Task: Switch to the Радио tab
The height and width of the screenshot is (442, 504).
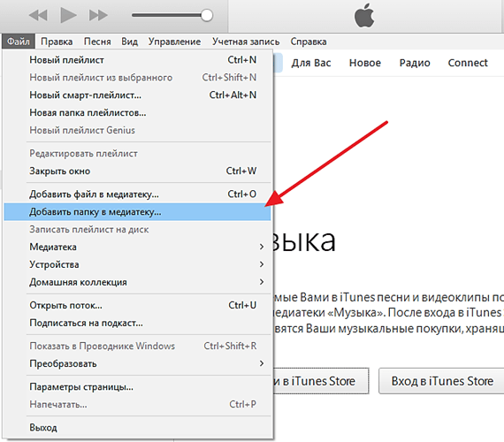Action: [x=415, y=63]
